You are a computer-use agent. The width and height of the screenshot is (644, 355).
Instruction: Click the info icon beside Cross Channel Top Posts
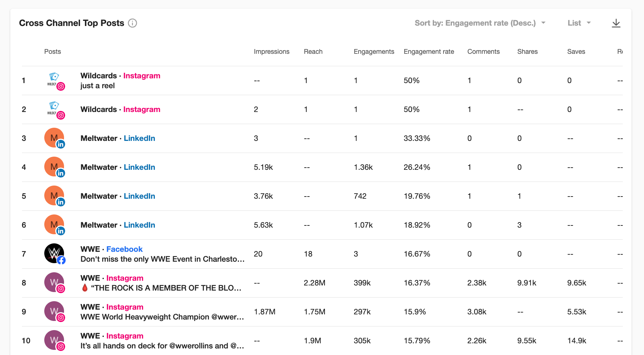(x=132, y=23)
